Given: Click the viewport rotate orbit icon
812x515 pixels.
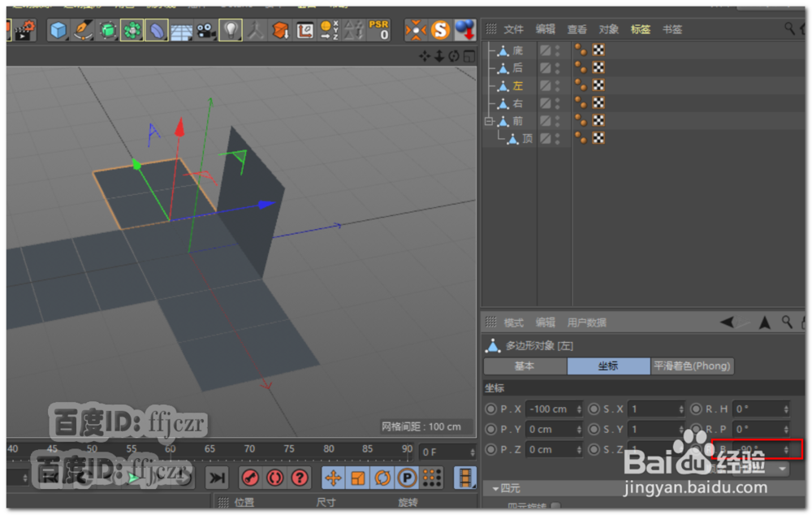Looking at the screenshot, I should point(454,56).
